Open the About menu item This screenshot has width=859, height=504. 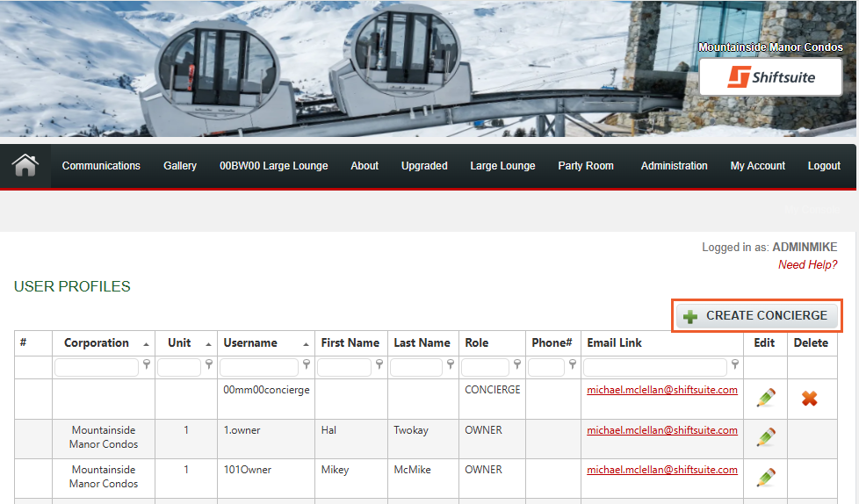pyautogui.click(x=365, y=165)
